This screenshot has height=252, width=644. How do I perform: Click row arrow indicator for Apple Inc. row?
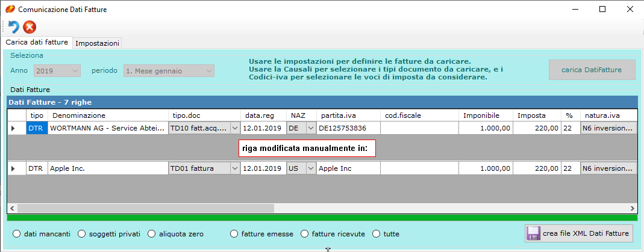(x=13, y=169)
